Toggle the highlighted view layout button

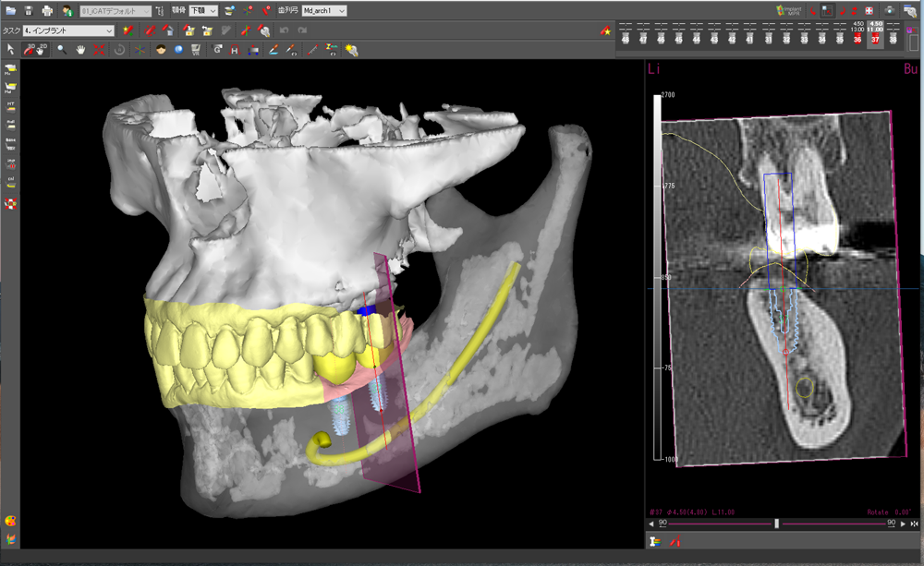[x=827, y=10]
